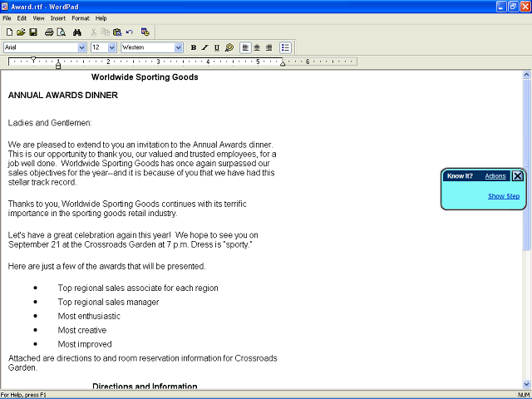The height and width of the screenshot is (399, 532).
Task: Open Print Preview from the toolbar
Action: click(61, 32)
